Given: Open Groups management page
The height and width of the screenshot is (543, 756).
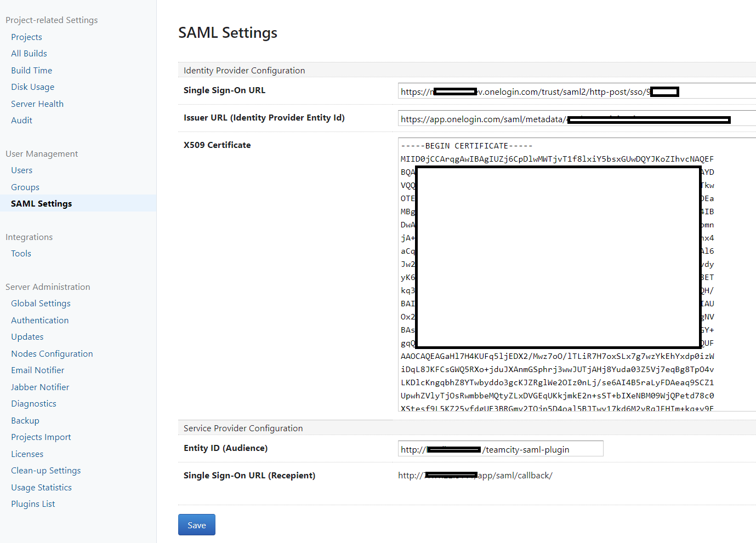Looking at the screenshot, I should click(25, 187).
